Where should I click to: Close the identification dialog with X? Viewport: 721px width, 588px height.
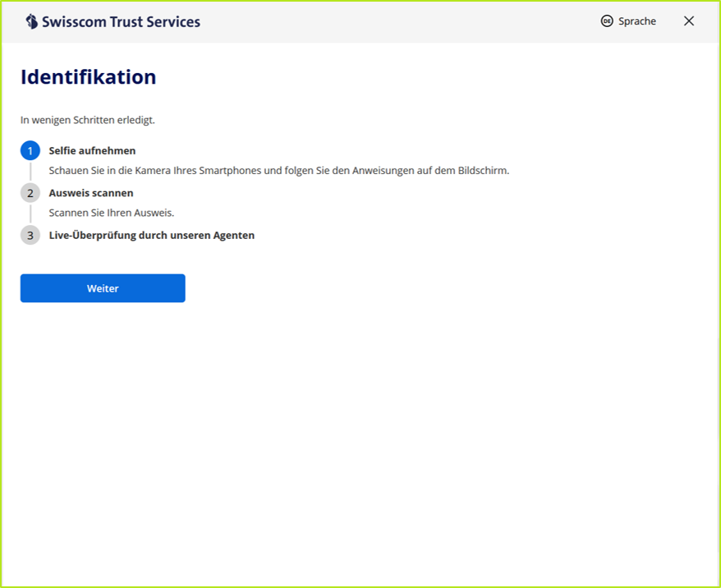click(x=689, y=21)
